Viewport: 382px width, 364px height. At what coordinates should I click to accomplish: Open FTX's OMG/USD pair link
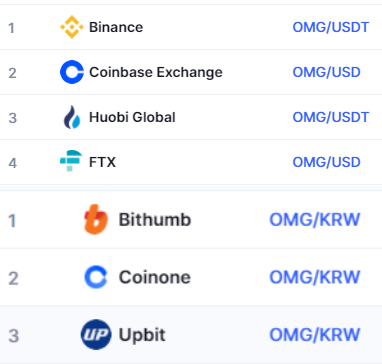pyautogui.click(x=326, y=162)
